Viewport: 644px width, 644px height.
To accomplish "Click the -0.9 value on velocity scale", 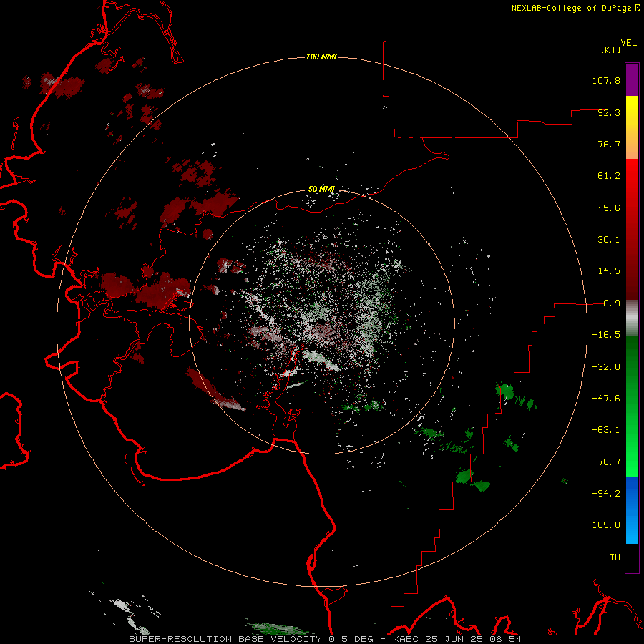I will tap(609, 303).
